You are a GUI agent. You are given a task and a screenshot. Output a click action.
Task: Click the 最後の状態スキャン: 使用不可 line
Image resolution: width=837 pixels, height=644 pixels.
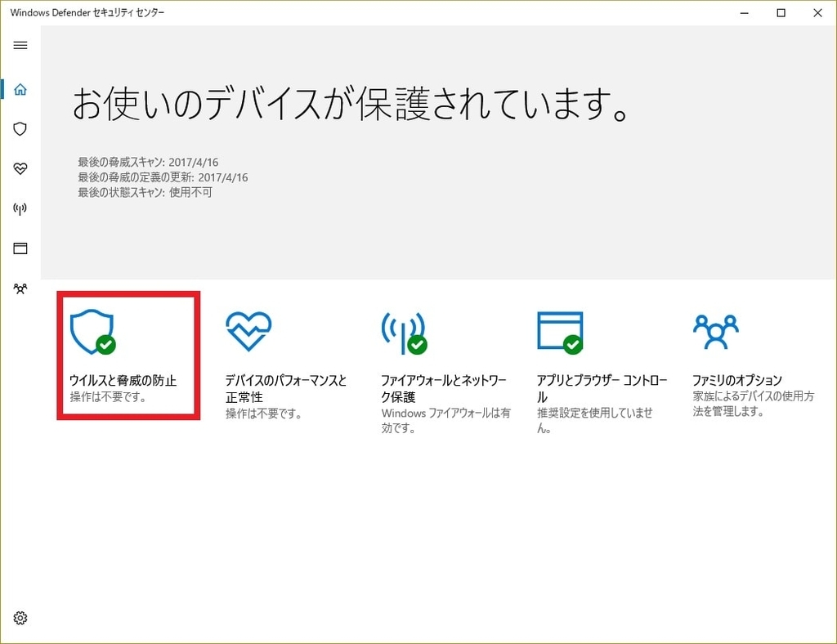click(x=145, y=192)
